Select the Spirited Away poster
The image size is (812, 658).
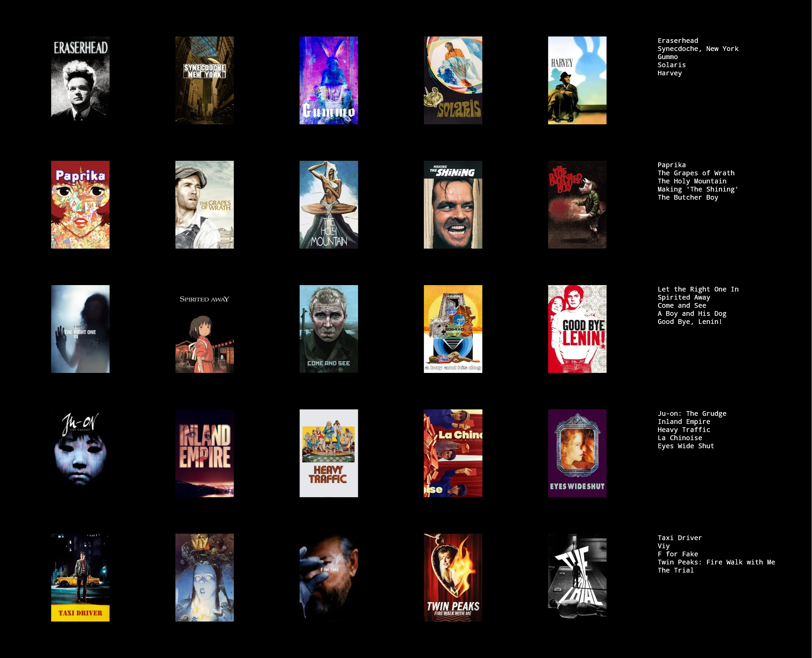[x=205, y=329]
